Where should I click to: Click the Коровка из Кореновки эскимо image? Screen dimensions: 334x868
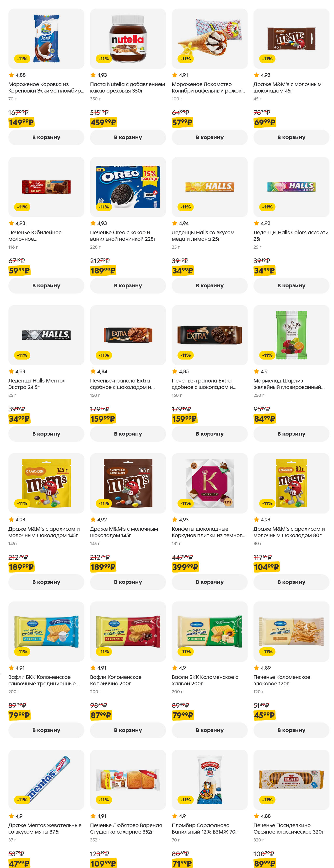(46, 39)
